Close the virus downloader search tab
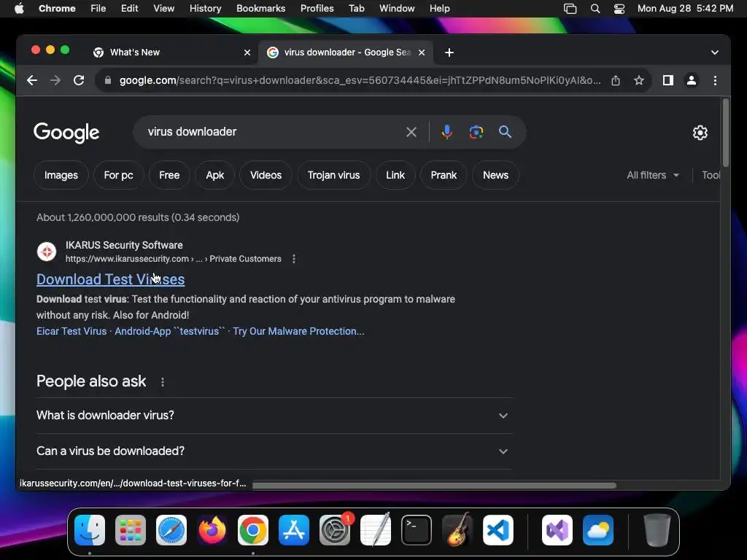Viewport: 747px width, 560px height. click(422, 52)
